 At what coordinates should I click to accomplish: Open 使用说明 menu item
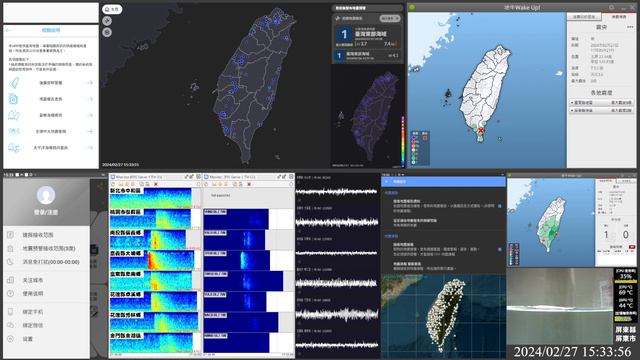click(46, 293)
